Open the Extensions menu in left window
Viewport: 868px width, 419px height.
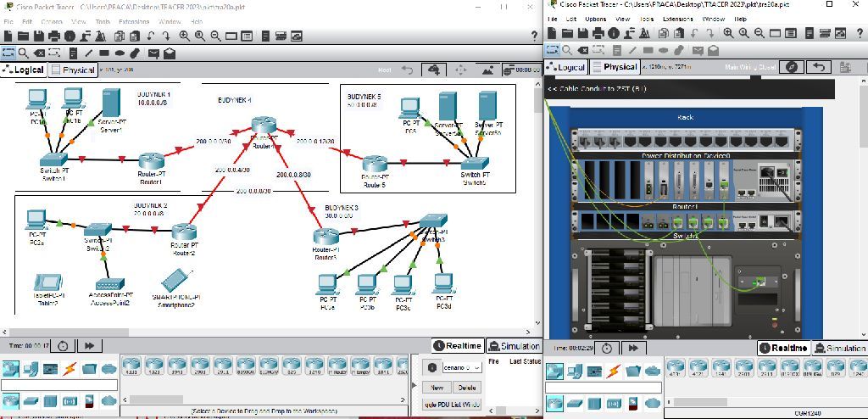(134, 21)
